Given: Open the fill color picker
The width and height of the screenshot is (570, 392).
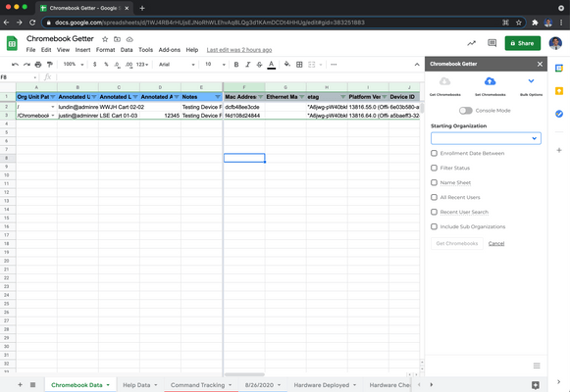Looking at the screenshot, I should pos(287,65).
